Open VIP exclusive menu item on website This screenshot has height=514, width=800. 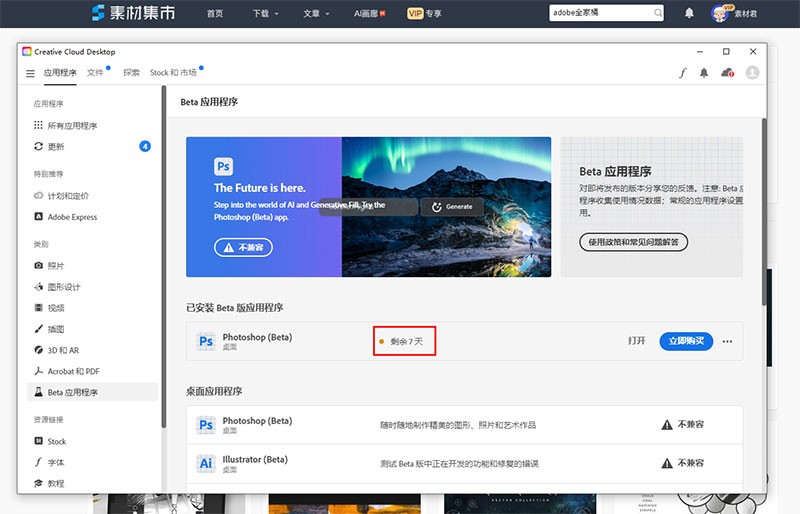[424, 14]
